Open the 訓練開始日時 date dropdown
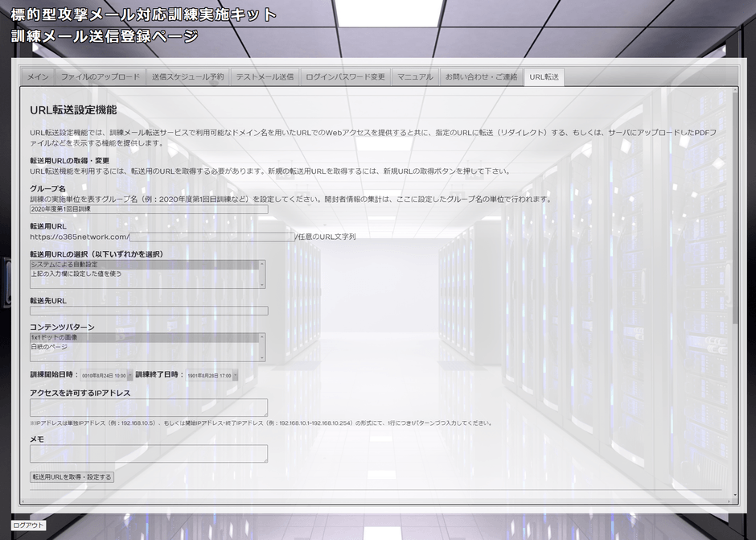 point(131,374)
